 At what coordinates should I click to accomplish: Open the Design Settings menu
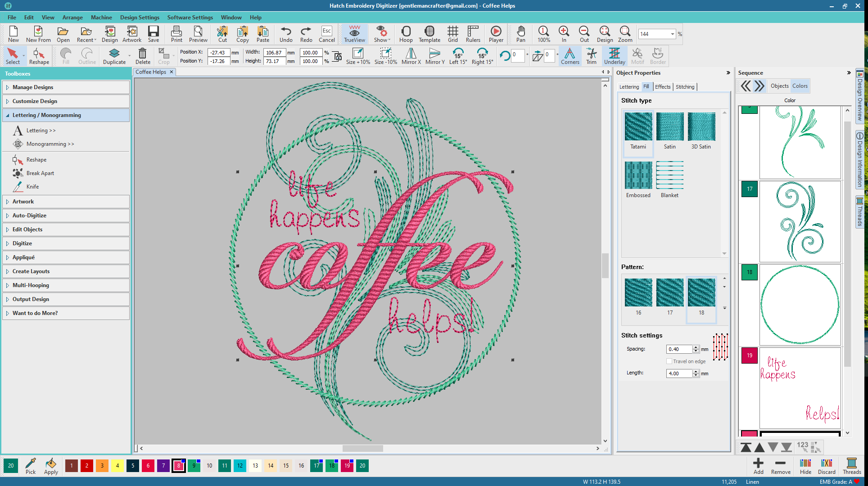pos(140,18)
